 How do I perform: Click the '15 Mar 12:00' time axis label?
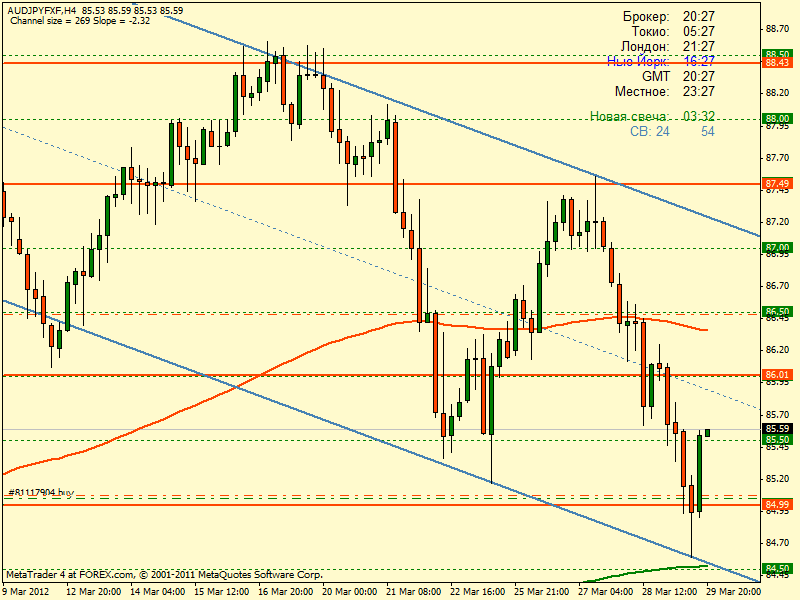[x=221, y=592]
